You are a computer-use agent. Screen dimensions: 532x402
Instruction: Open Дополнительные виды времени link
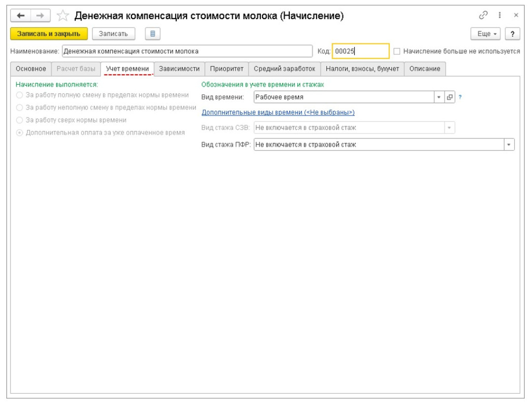pyautogui.click(x=278, y=112)
